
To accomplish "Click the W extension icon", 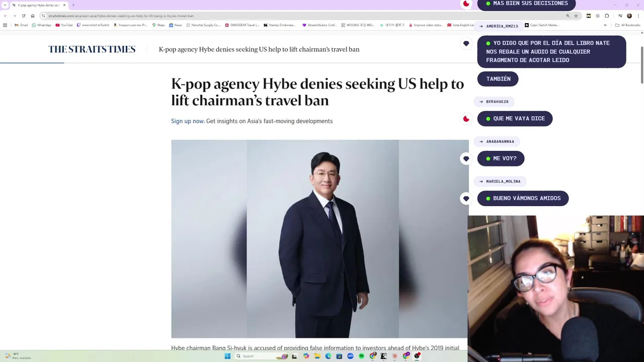I will [589, 16].
